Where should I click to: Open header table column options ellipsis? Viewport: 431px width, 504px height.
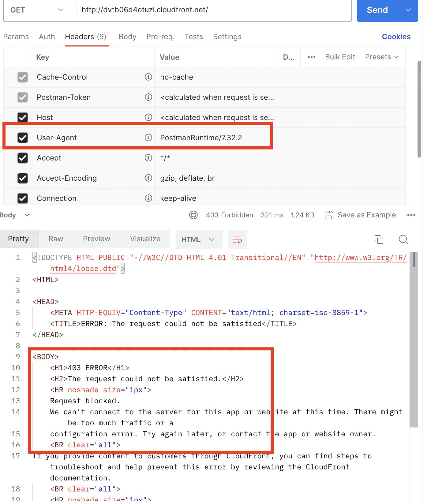[312, 57]
